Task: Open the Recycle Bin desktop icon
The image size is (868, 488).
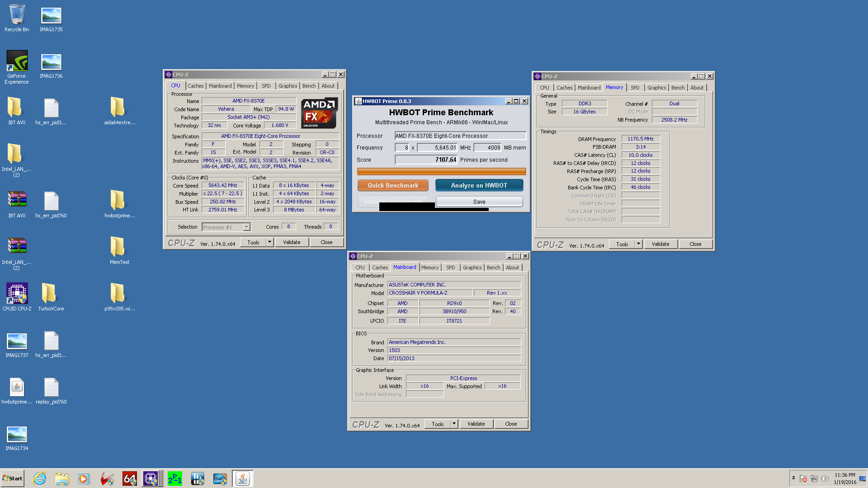Action: [17, 18]
